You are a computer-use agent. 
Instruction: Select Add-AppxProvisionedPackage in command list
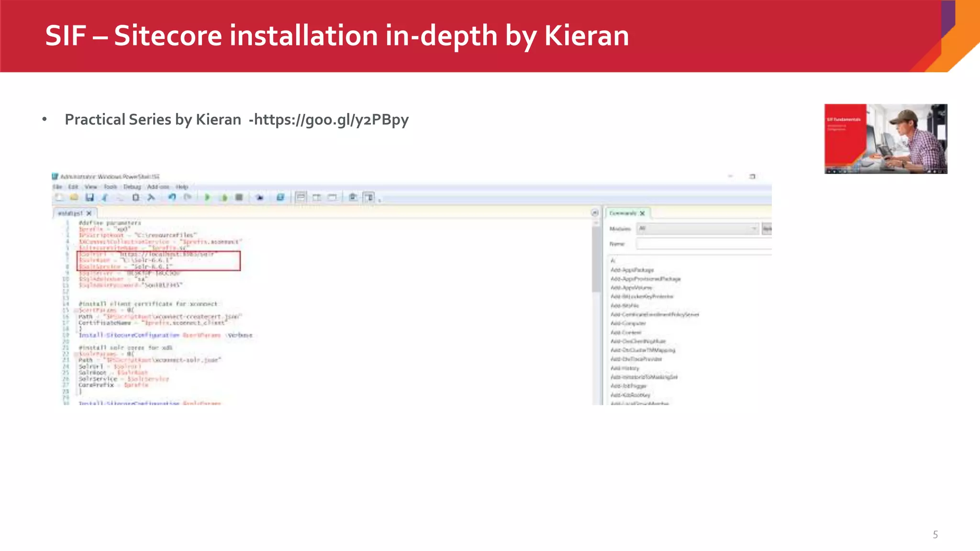[x=646, y=279]
